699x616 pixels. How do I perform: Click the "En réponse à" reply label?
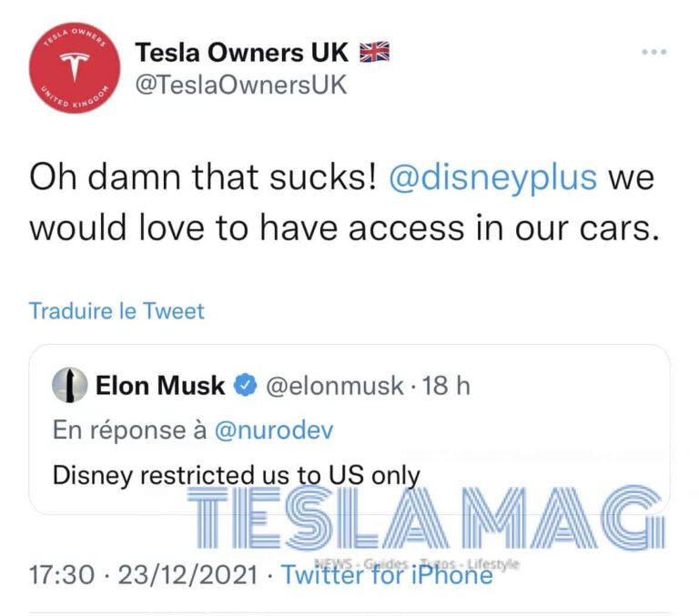click(x=129, y=430)
